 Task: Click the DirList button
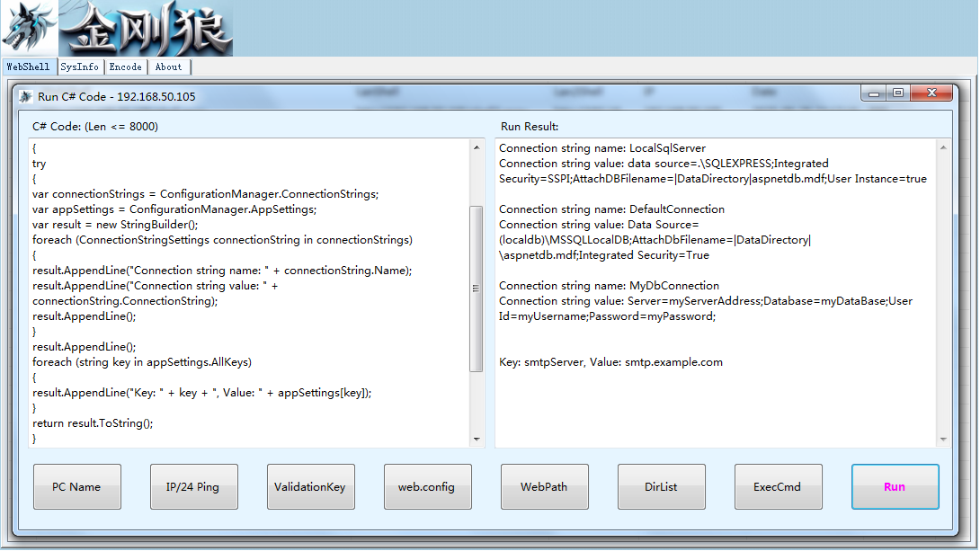661,486
